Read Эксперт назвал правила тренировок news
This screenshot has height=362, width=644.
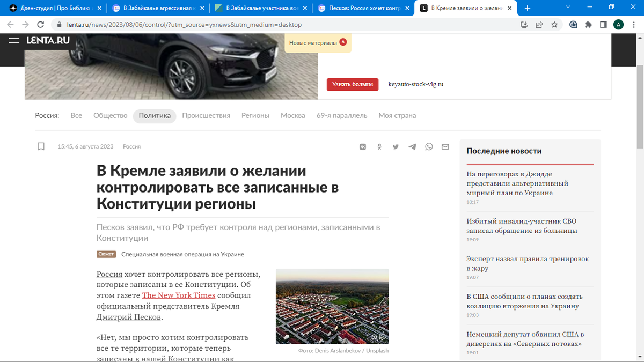[x=528, y=263]
